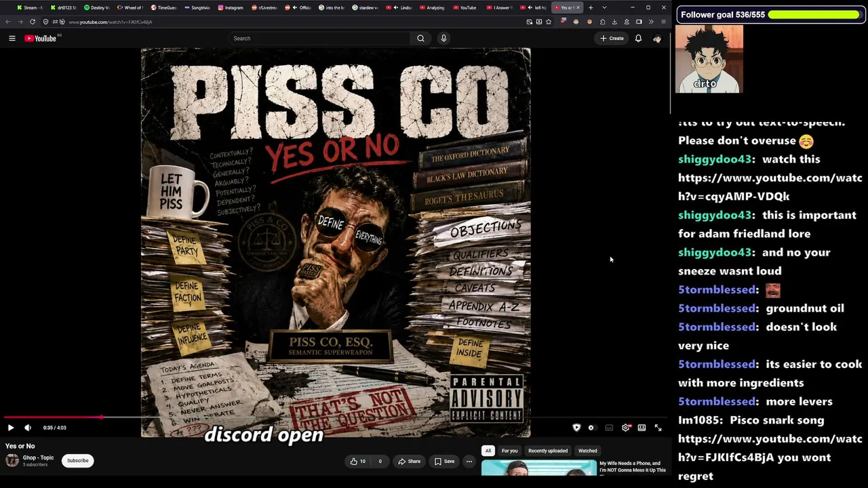Open 'My Wife Needs a Phone' video title

click(x=633, y=467)
